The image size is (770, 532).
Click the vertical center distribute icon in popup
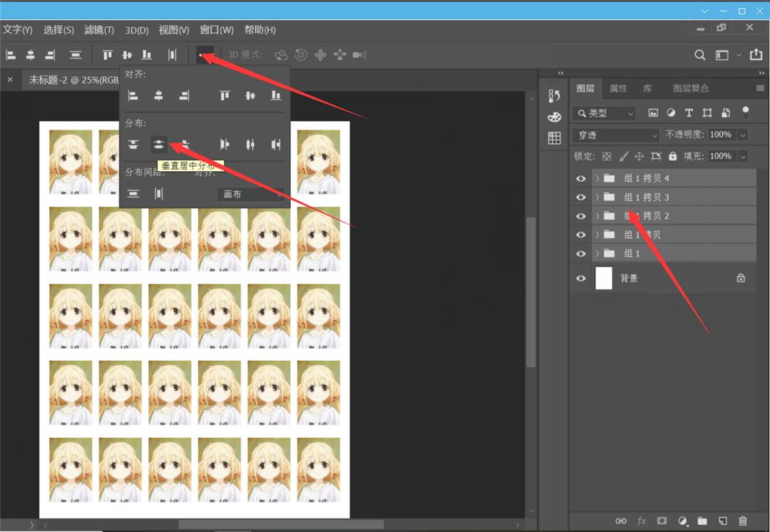tap(158, 145)
